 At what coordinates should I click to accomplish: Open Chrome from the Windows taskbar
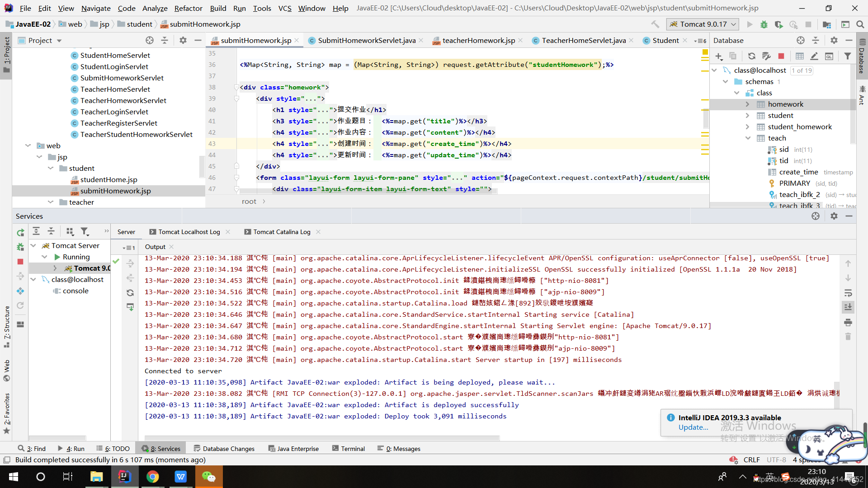coord(152,477)
